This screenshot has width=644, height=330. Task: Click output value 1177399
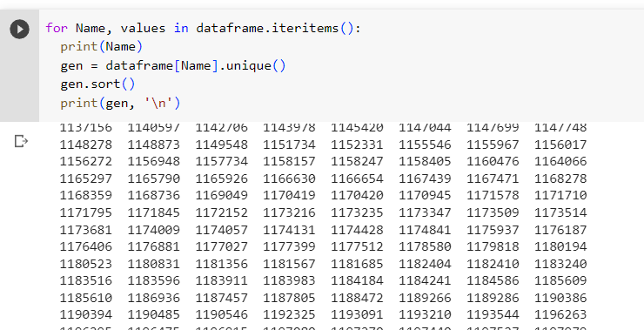click(289, 246)
